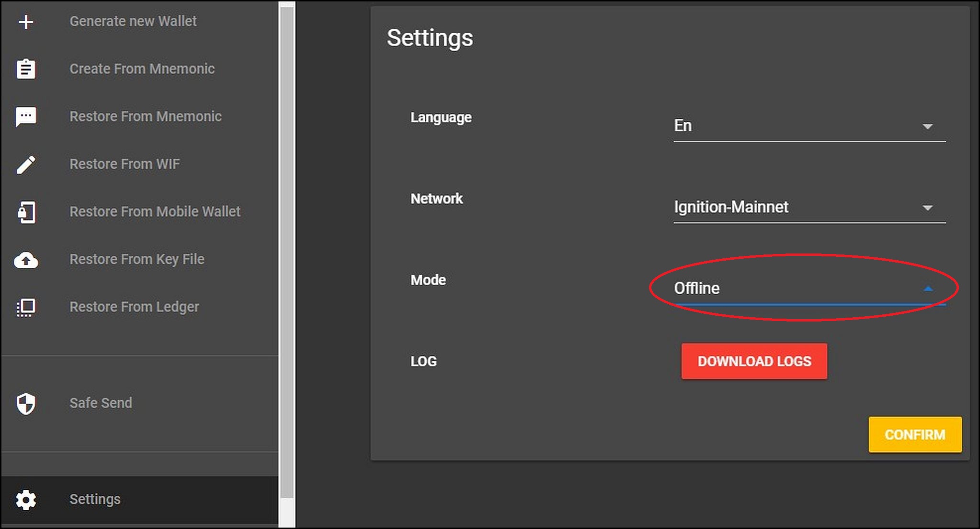
Task: Click the clipboard icon for Create From Mnemonic
Action: 26,69
